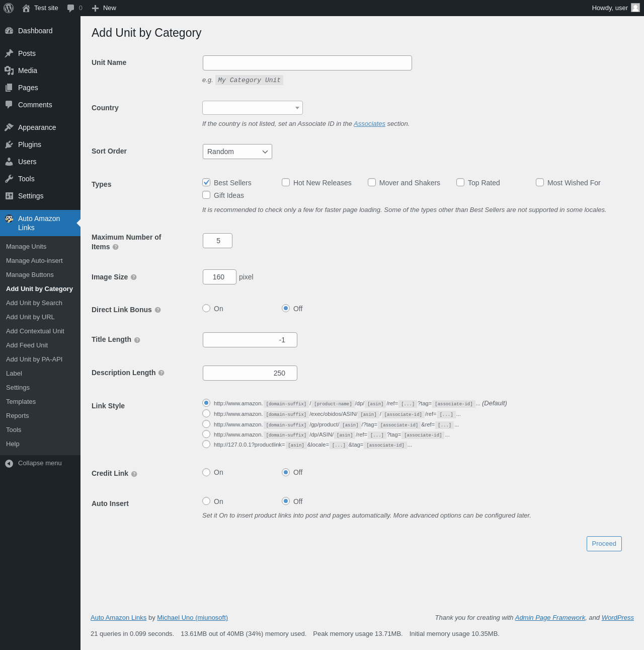
Task: Open the comments bubble icon in admin bar
Action: (x=70, y=8)
